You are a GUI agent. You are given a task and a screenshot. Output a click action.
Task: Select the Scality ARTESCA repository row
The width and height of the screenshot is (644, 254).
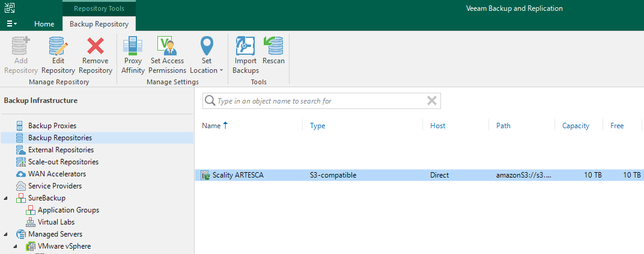pos(418,175)
